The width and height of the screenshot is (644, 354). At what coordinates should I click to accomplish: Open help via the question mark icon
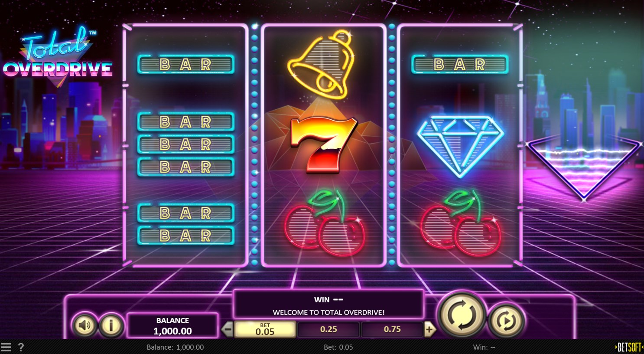coord(21,347)
